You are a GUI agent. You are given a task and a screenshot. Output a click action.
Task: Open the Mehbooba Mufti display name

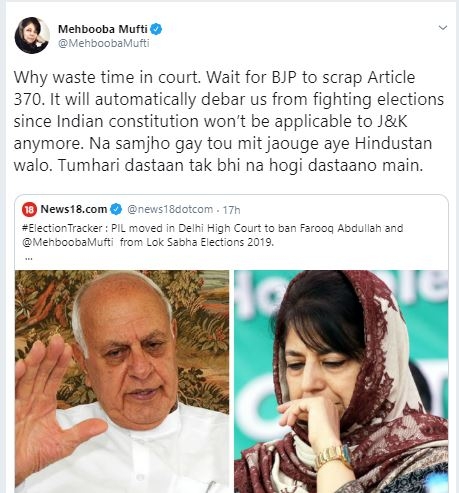click(103, 29)
